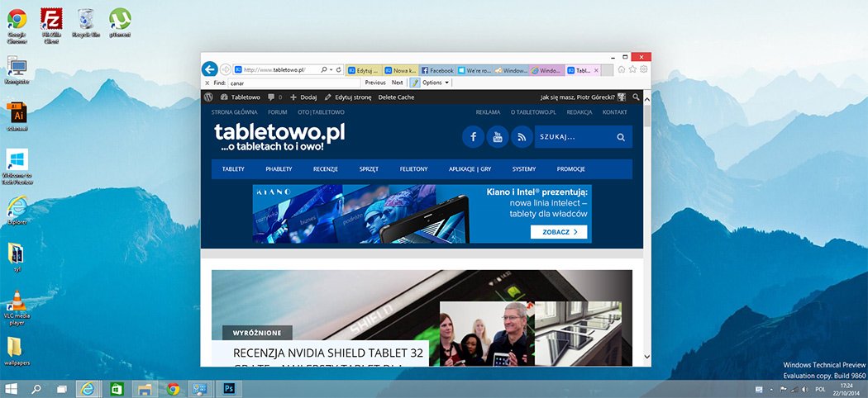Open the Tabletowo dashboard menu in admin bar
Image resolution: width=868 pixels, height=398 pixels.
[x=241, y=97]
